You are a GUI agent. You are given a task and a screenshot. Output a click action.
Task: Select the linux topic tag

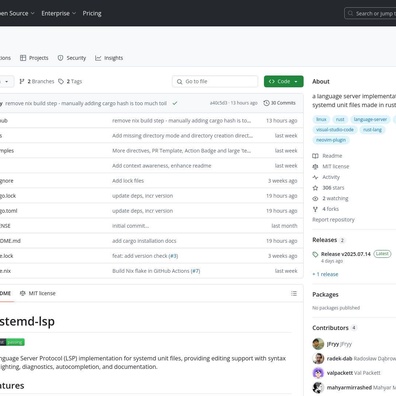(x=321, y=119)
